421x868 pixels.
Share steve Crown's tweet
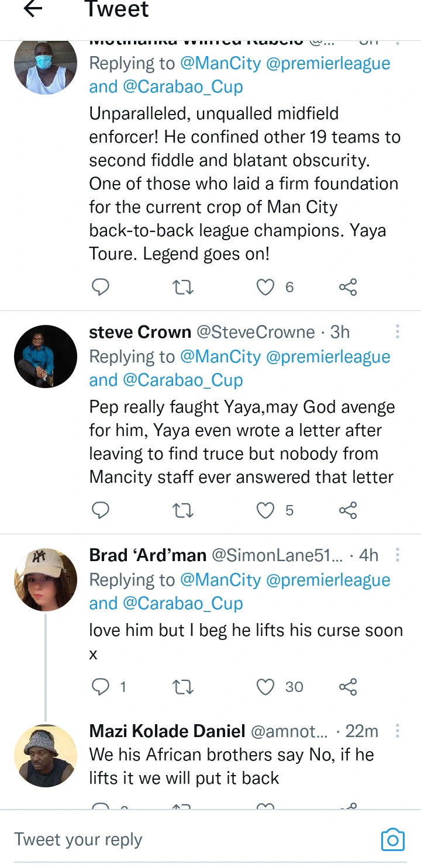click(x=348, y=510)
